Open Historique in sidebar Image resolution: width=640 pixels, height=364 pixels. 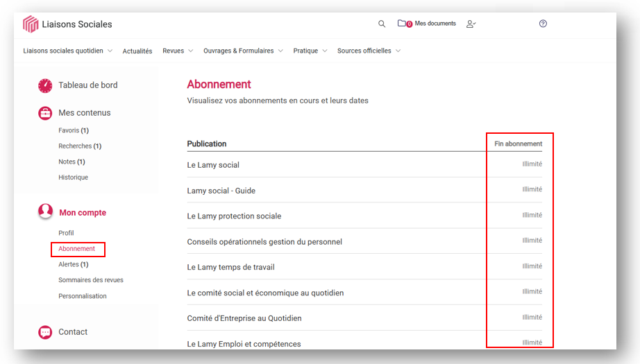point(73,177)
